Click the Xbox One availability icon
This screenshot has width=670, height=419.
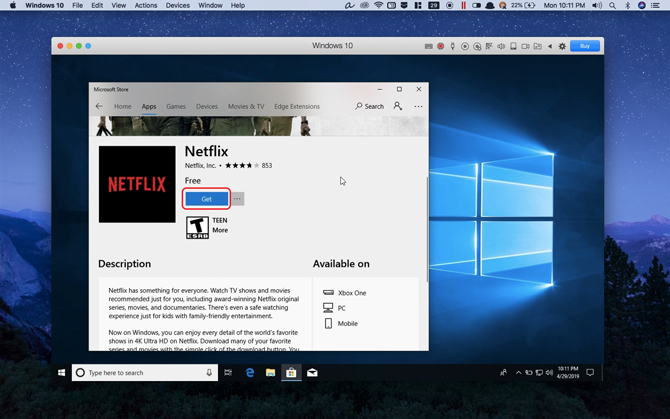pos(328,293)
